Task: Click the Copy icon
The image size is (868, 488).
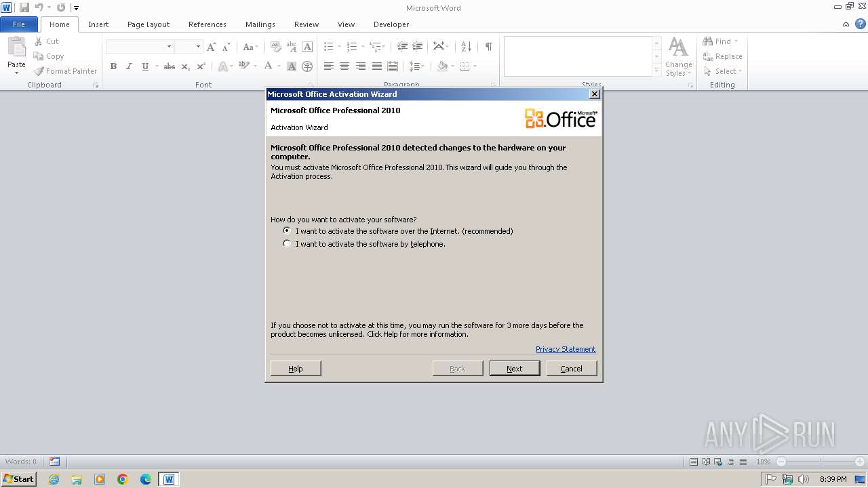Action: pos(39,56)
